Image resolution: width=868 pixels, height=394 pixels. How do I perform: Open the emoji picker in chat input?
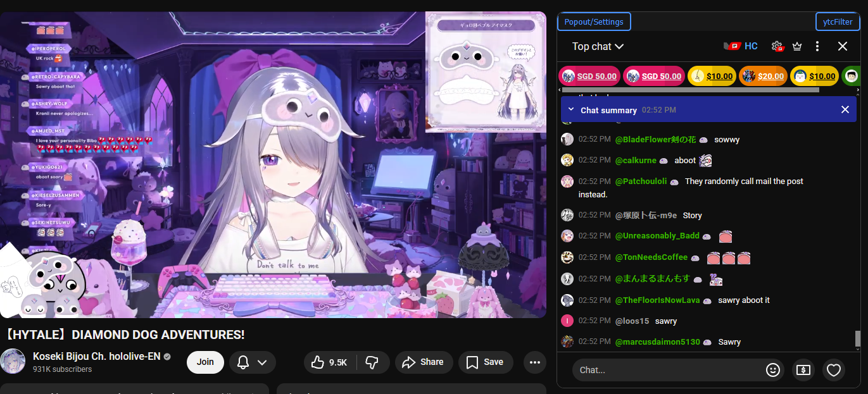772,370
